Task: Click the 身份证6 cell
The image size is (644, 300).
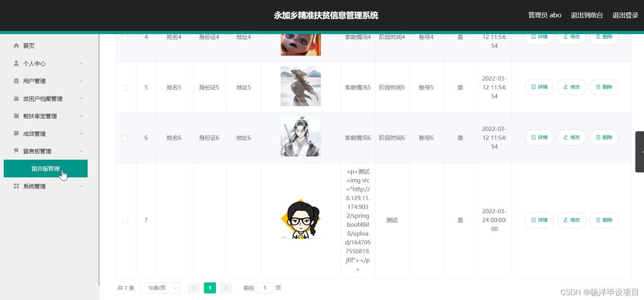Action: click(x=209, y=138)
